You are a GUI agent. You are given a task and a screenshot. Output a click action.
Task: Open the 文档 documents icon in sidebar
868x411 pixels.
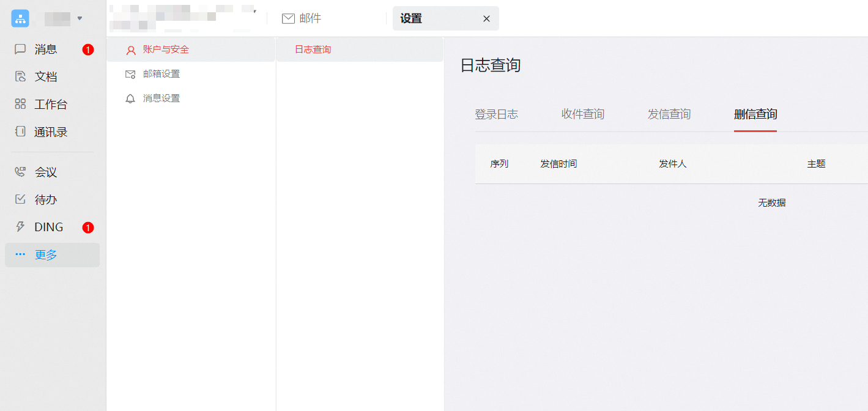(x=20, y=76)
